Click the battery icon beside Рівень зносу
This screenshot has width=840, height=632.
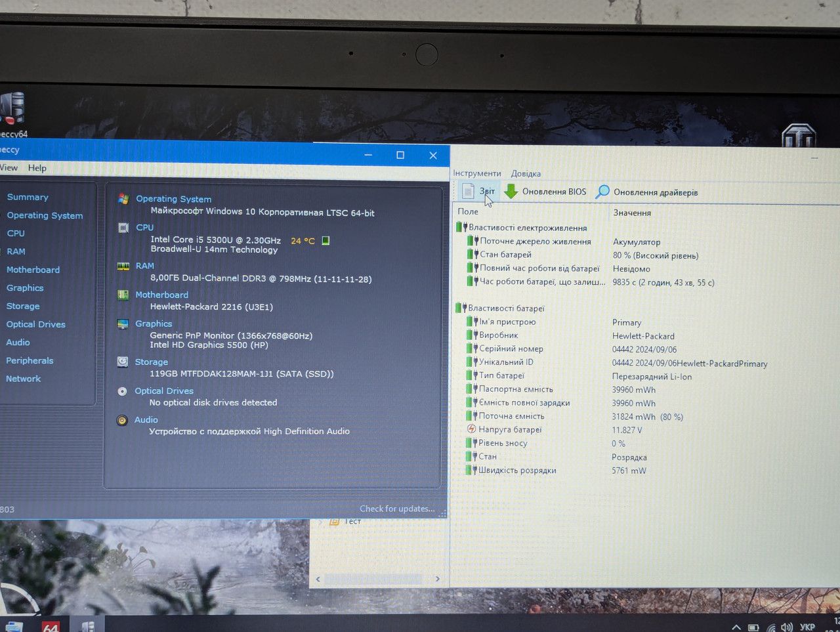coord(471,443)
